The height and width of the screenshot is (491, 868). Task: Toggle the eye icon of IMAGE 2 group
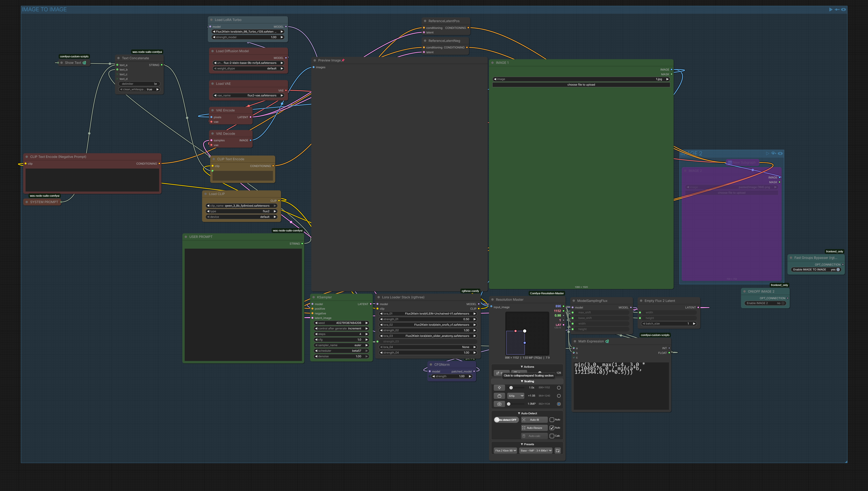click(780, 153)
